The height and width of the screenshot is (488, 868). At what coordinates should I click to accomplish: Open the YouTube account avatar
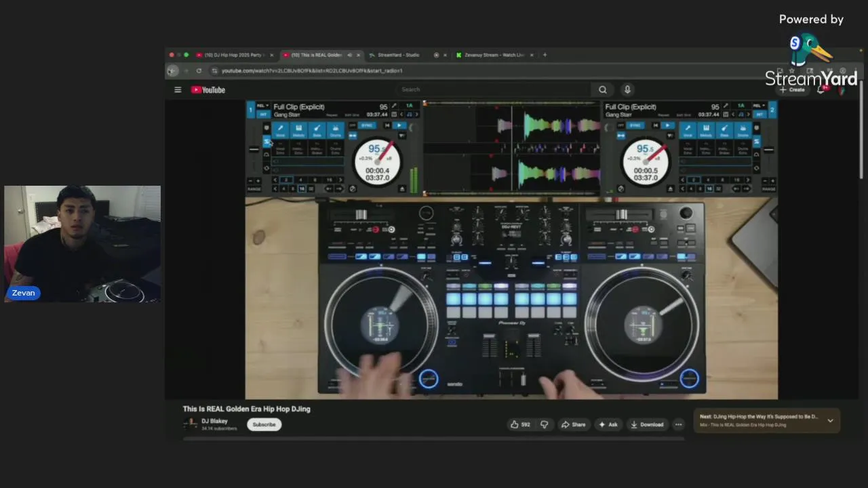(842, 89)
